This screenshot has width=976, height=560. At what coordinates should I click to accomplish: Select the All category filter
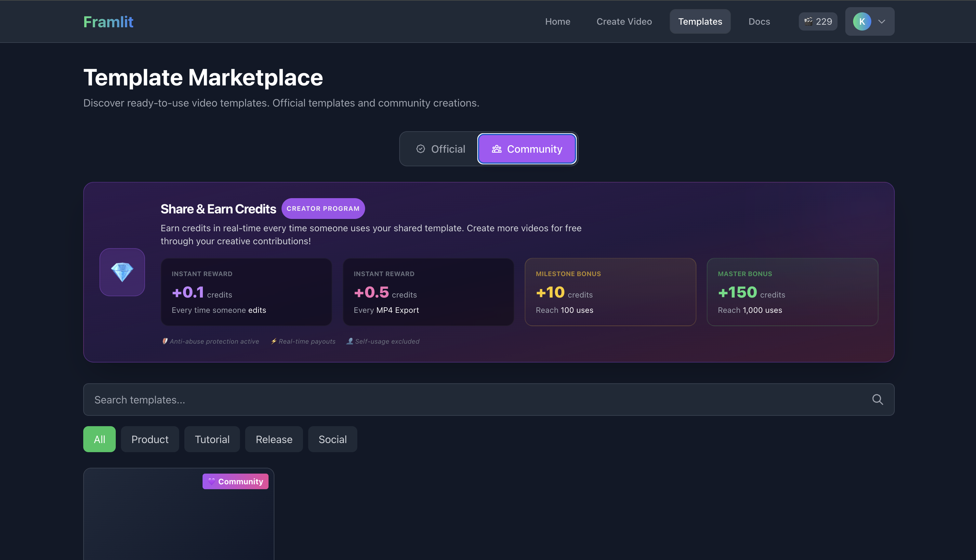point(99,439)
